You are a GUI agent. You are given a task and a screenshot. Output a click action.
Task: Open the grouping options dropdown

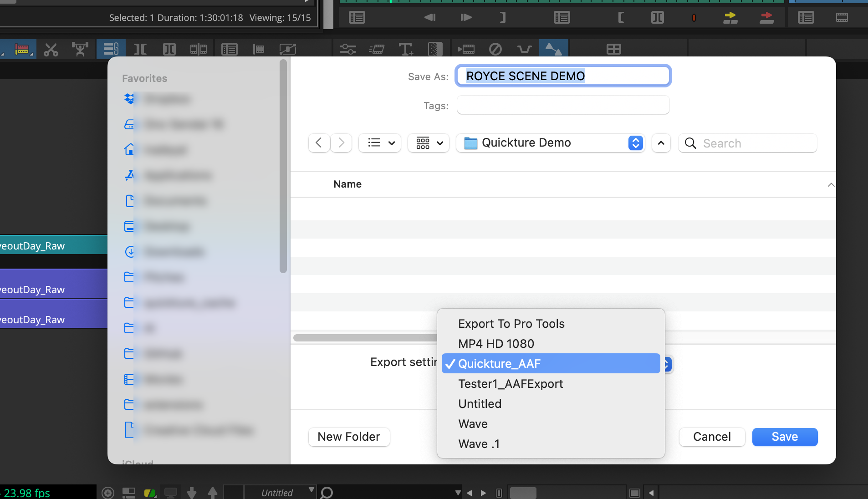(x=429, y=143)
